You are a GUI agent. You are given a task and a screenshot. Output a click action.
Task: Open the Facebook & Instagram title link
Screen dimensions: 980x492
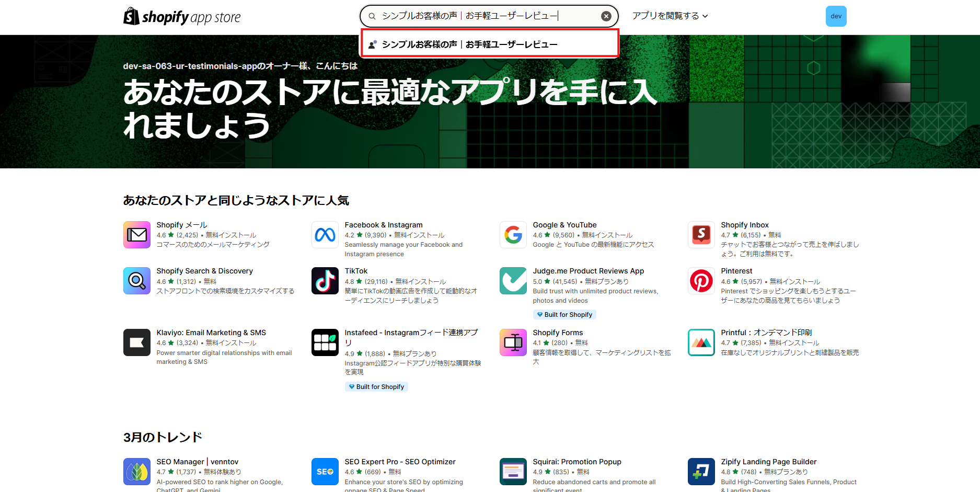[384, 225]
